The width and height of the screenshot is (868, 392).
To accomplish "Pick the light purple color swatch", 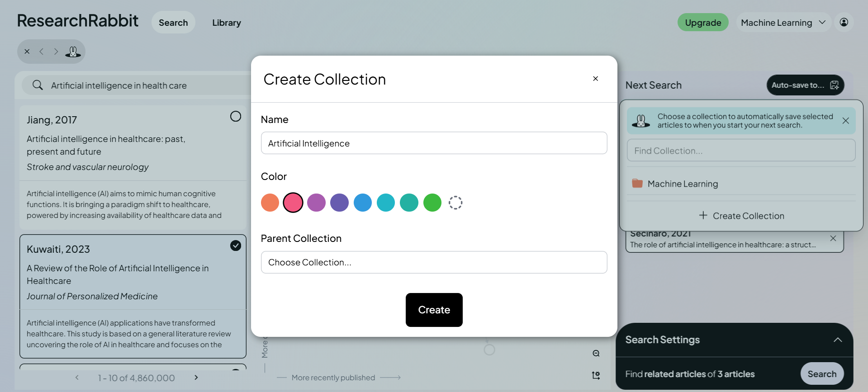I will pos(316,203).
